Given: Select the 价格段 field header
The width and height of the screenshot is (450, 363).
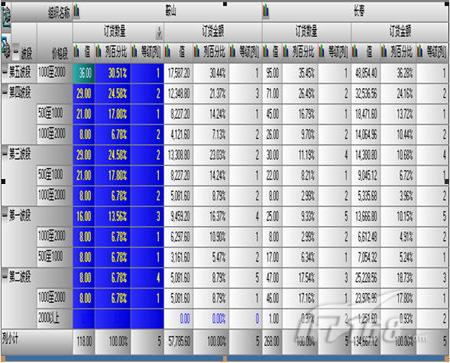Looking at the screenshot, I should pyautogui.click(x=60, y=53).
